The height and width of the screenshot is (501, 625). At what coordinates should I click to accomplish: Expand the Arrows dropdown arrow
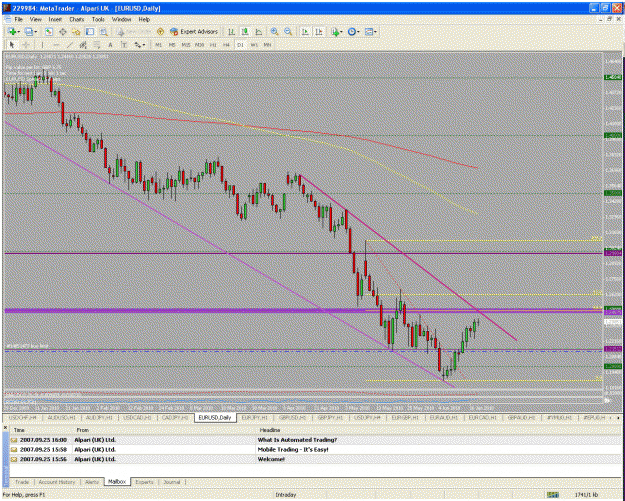tap(144, 45)
